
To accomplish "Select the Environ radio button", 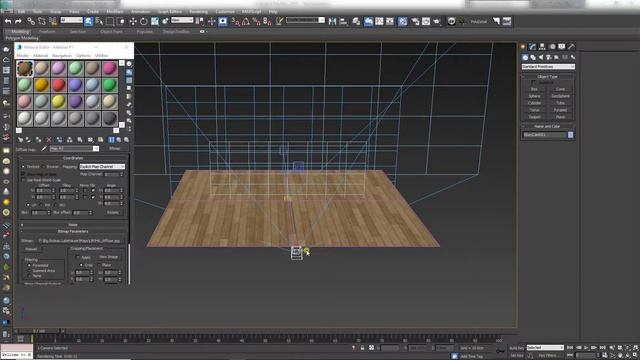I will 43,167.
